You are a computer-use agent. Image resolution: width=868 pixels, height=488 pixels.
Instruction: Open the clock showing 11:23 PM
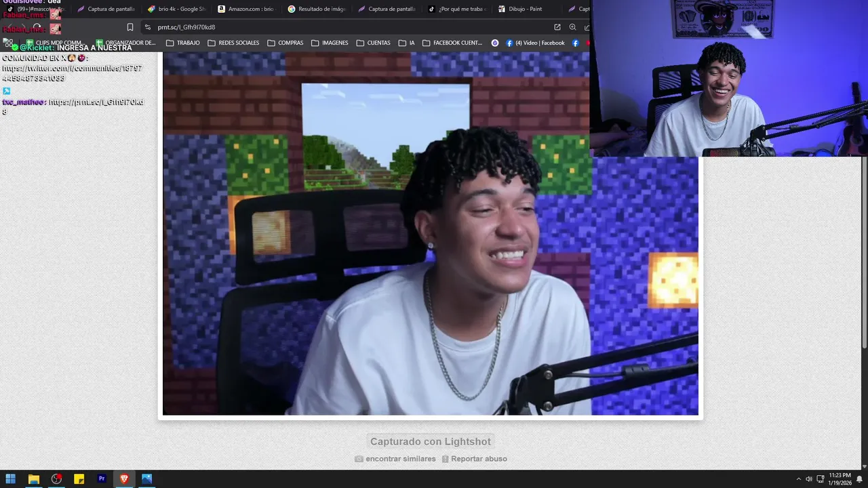click(840, 479)
